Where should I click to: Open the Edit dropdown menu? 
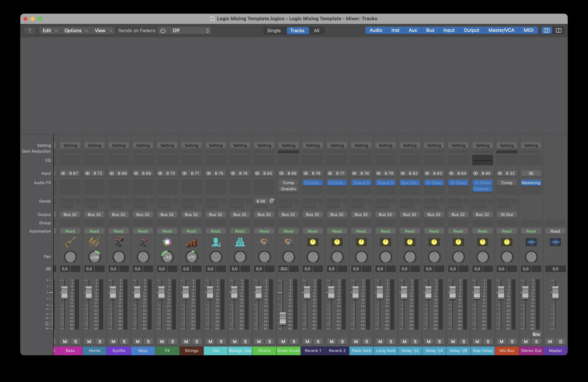click(50, 31)
